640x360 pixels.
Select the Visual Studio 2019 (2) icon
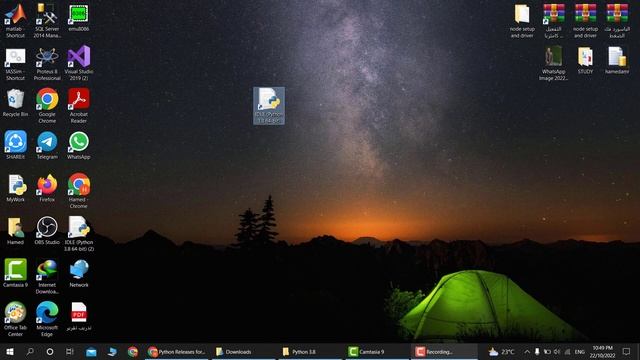click(79, 63)
